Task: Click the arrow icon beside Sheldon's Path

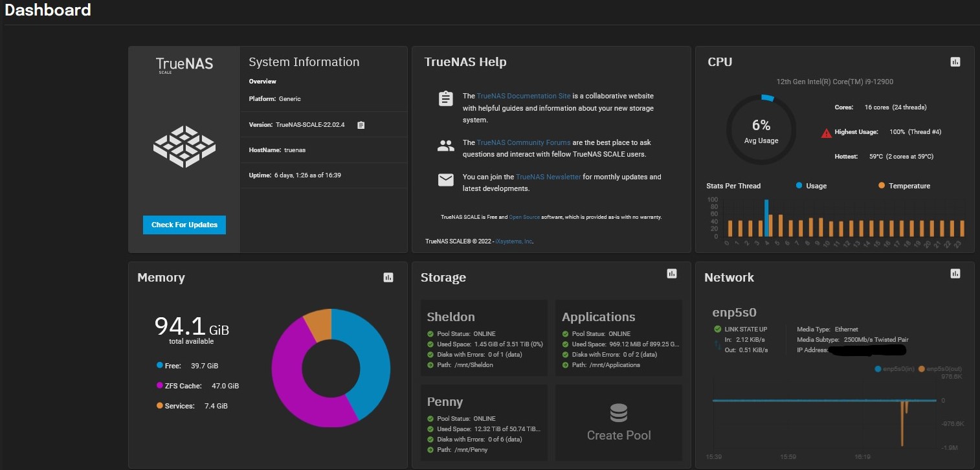Action: [x=430, y=365]
